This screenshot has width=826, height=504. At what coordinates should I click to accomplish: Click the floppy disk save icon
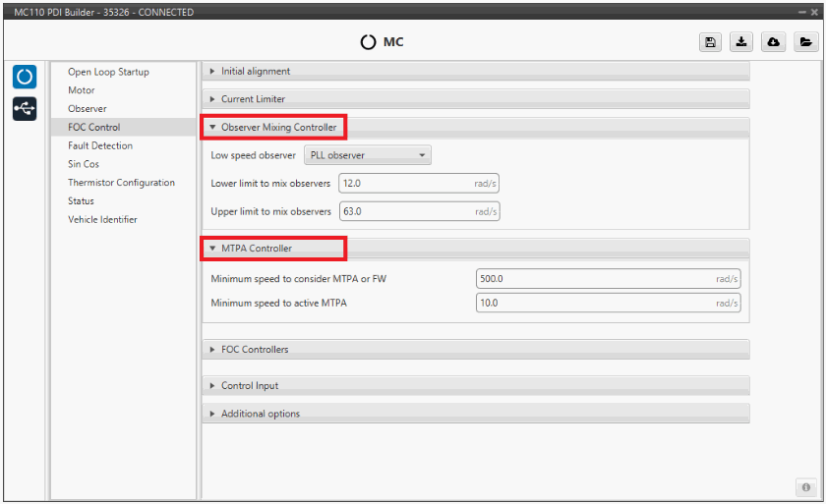point(710,42)
